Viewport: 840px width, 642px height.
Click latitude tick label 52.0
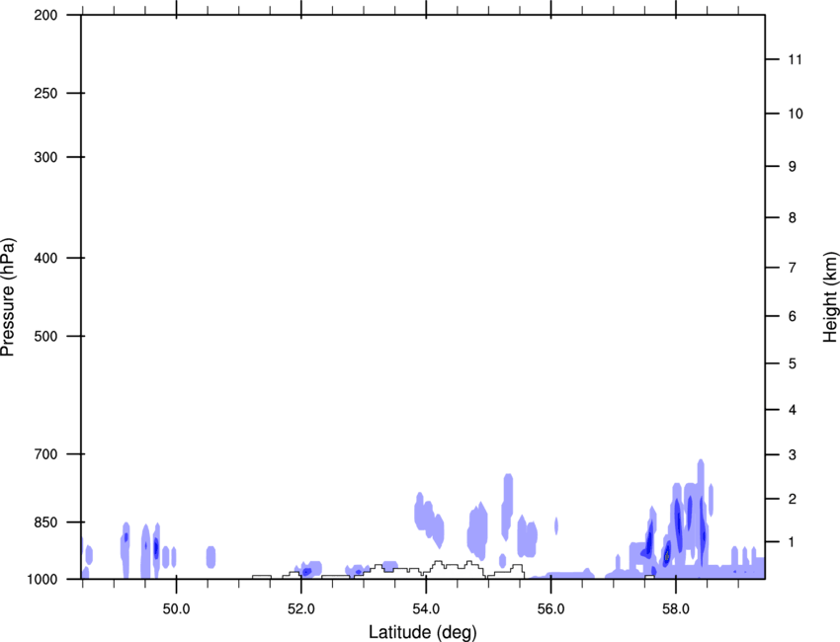(301, 609)
